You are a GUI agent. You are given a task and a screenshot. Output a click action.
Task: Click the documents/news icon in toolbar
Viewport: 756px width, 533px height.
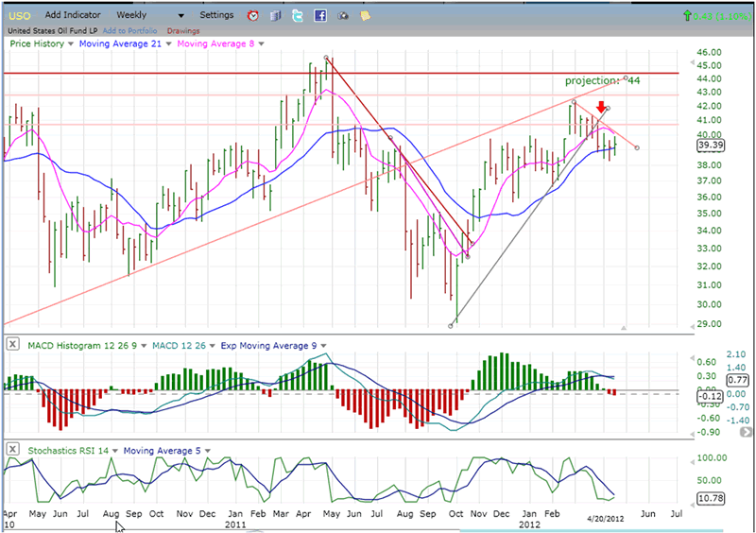pos(275,16)
